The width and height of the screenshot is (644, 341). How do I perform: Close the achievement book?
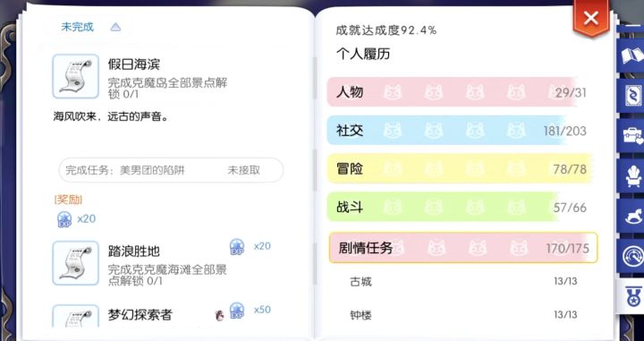pos(590,19)
